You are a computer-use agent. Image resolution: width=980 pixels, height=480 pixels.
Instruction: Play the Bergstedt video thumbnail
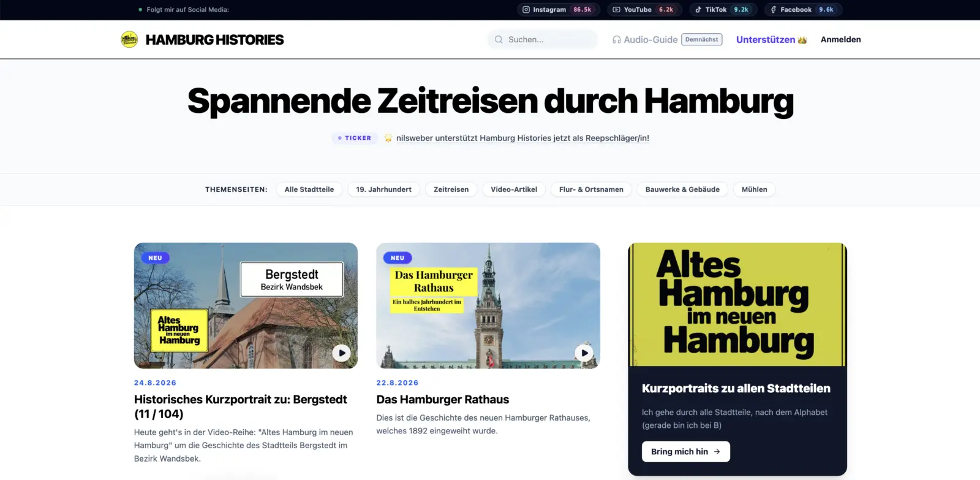click(x=341, y=352)
